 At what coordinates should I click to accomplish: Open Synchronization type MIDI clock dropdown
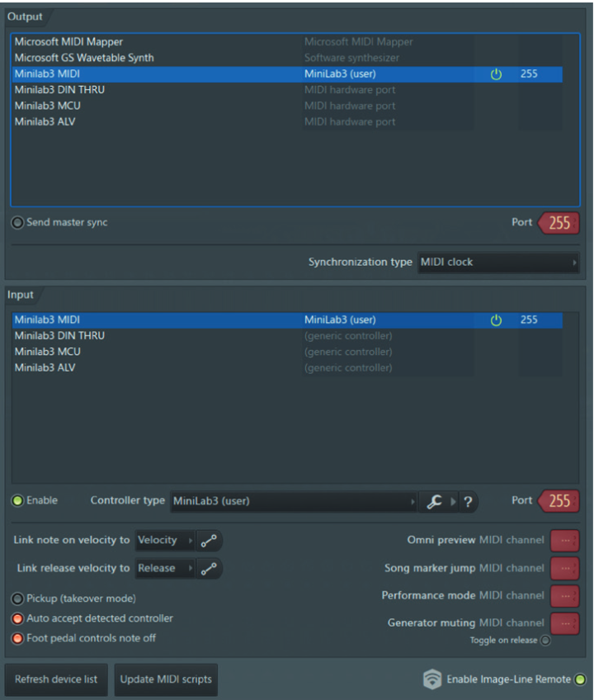pos(498,262)
